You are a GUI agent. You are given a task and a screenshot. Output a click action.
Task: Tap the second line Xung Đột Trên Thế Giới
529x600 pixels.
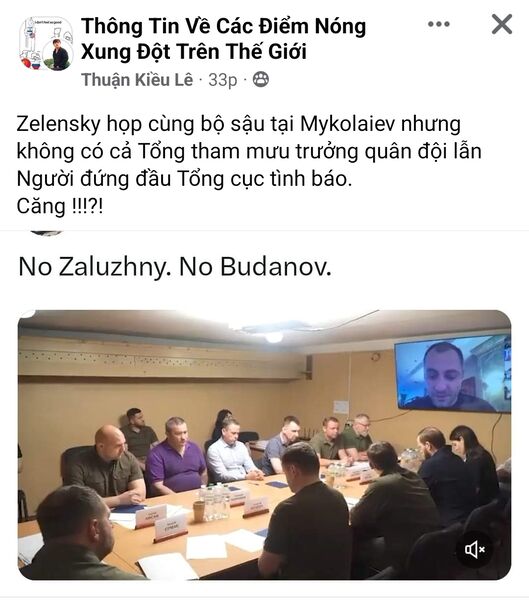pos(194,52)
